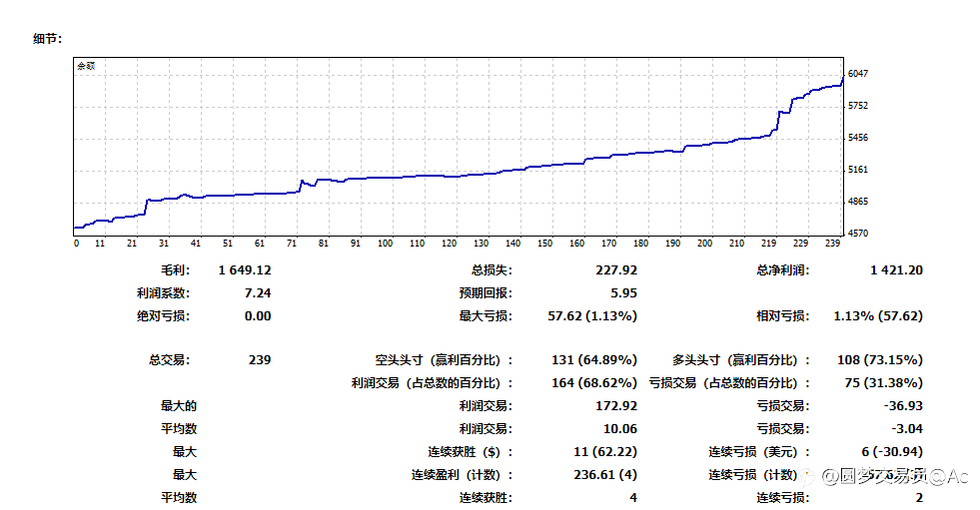Click the 细节 heading
The width and height of the screenshot is (980, 510).
coord(48,39)
